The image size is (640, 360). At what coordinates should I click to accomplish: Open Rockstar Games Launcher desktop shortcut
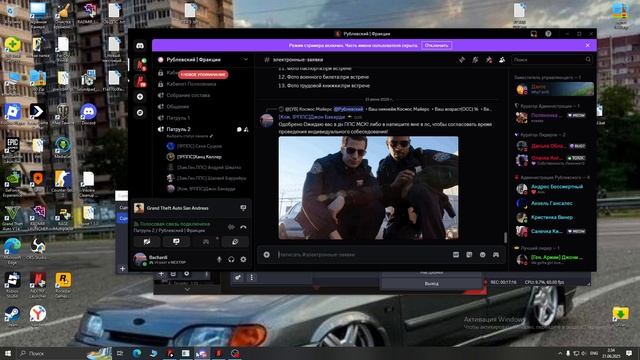click(63, 283)
